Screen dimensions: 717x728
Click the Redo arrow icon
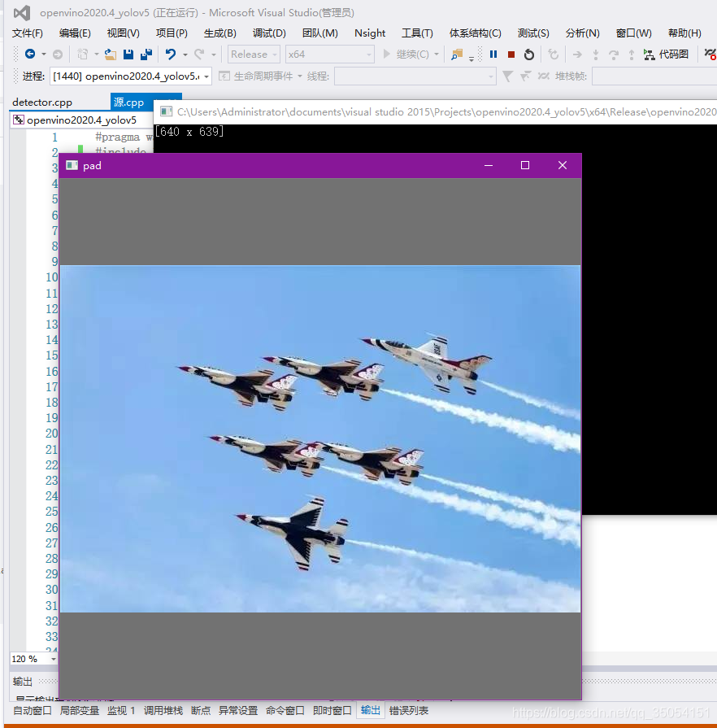tap(199, 54)
